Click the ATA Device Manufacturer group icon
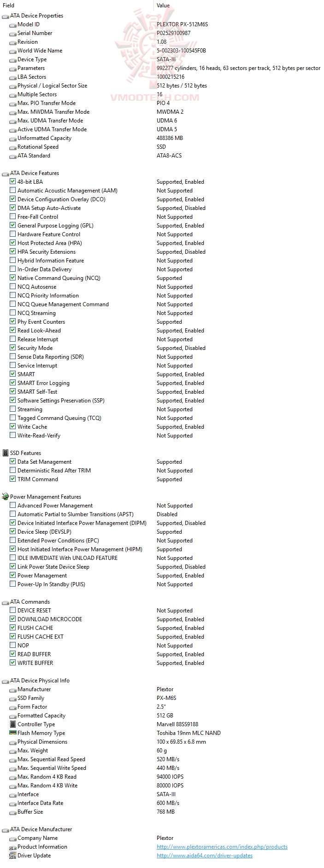This screenshot has width=324, height=868. 6,830
